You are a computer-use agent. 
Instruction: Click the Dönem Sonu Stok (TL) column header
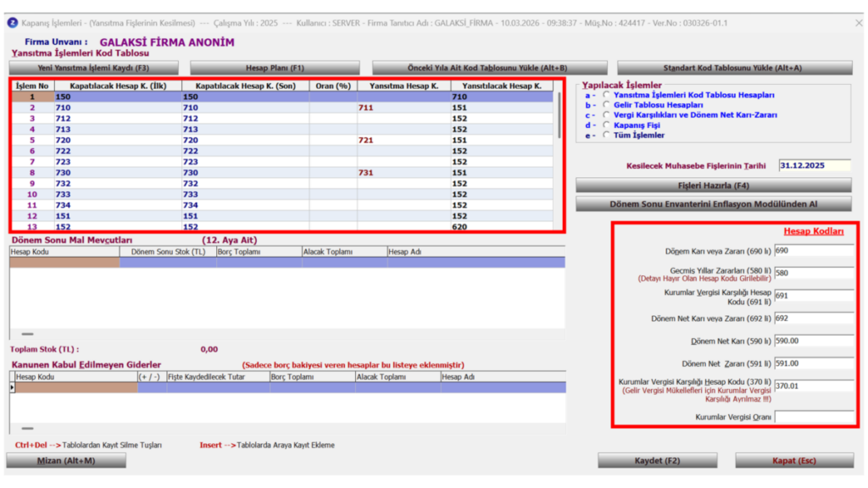coord(169,252)
